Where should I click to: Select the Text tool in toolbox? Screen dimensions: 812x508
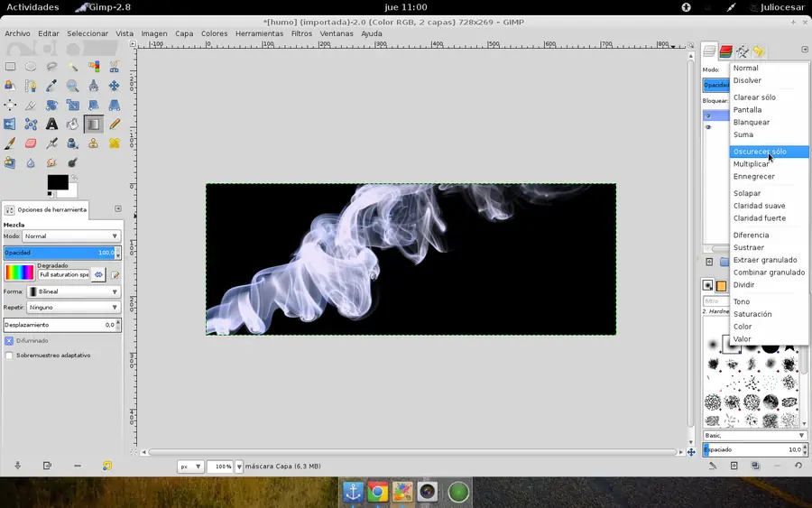[x=51, y=125]
